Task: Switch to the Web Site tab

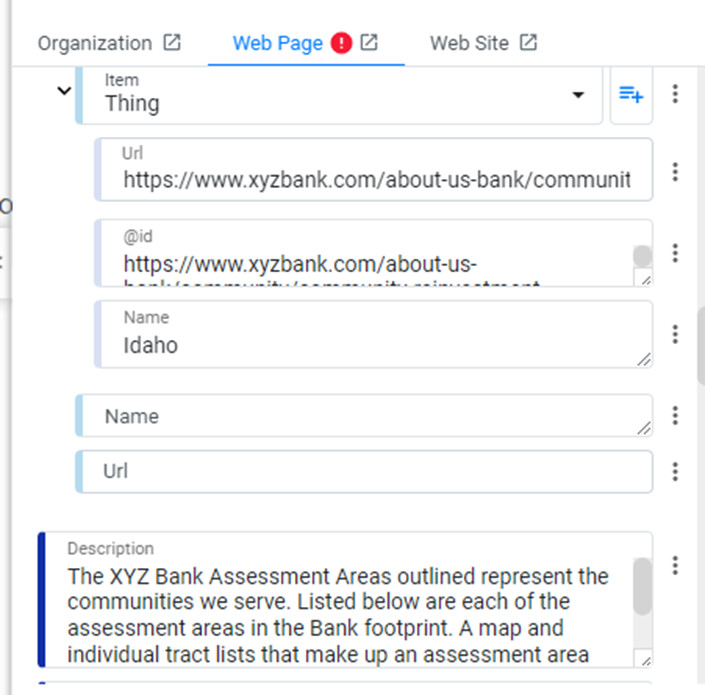Action: [x=469, y=44]
